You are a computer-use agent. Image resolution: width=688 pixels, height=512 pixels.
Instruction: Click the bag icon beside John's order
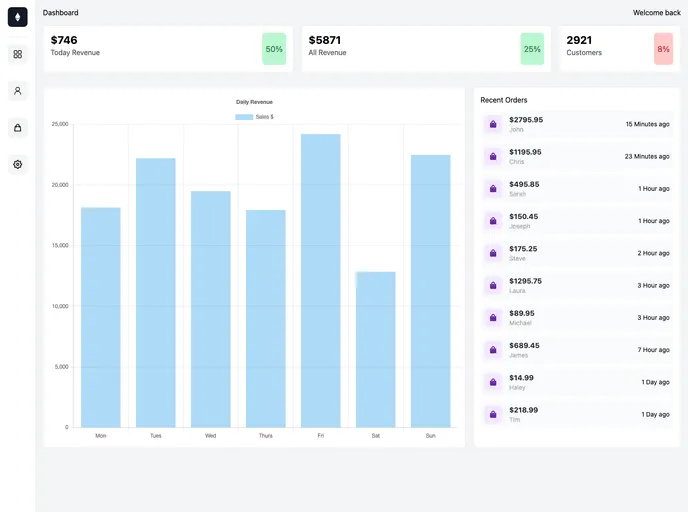click(492, 124)
